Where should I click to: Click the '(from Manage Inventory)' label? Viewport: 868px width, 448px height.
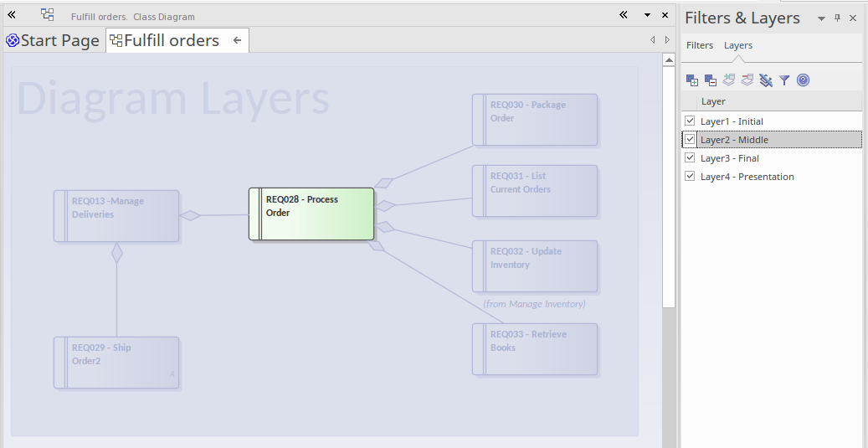[x=534, y=303]
